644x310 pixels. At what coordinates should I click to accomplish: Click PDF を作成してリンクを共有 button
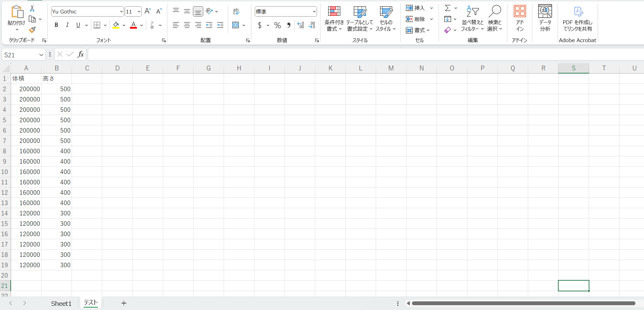pos(577,19)
